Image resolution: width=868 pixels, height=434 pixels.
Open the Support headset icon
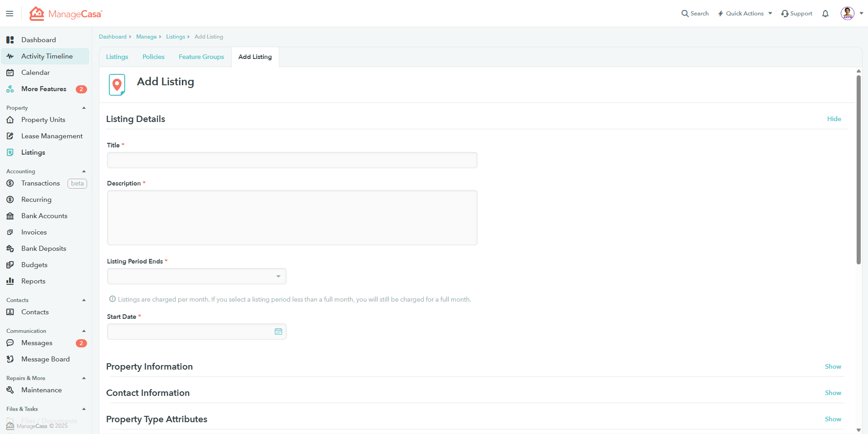pos(785,14)
